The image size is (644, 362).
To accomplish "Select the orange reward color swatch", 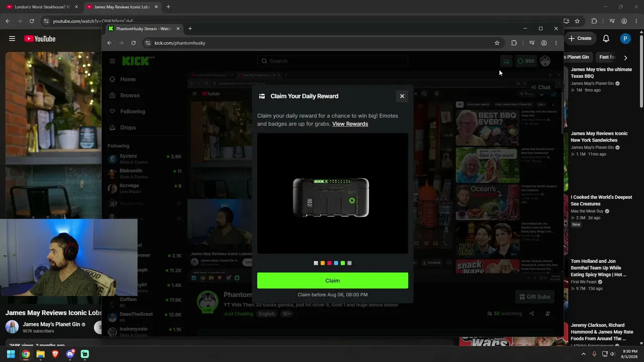I will tap(323, 263).
